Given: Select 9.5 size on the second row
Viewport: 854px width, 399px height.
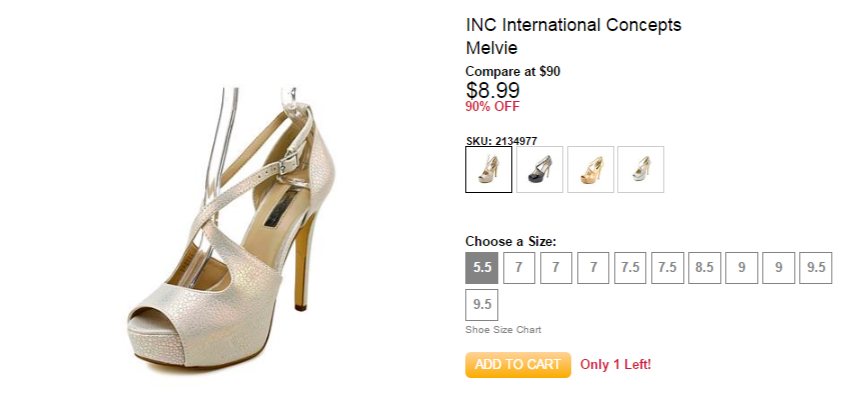Looking at the screenshot, I should click(x=482, y=305).
